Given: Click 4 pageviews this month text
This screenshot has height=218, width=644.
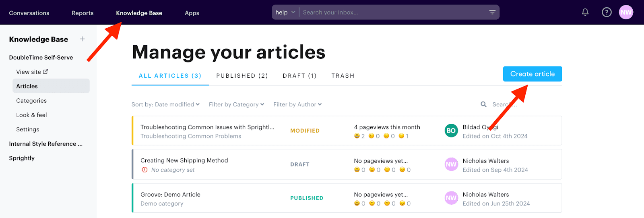Looking at the screenshot, I should [x=387, y=127].
